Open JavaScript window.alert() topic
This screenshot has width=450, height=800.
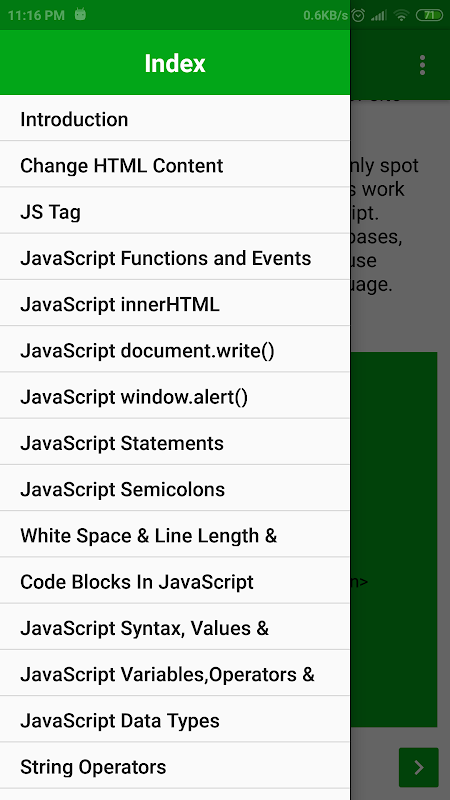pos(175,397)
